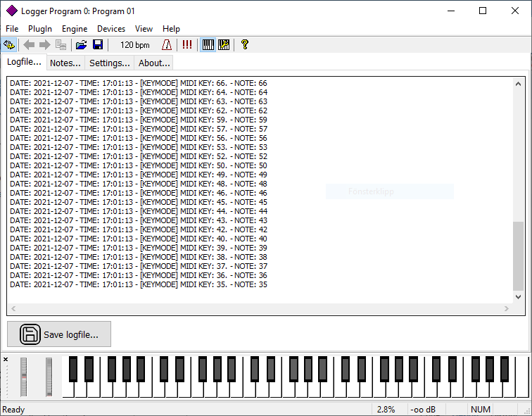Select log line MIDI KEY: 56
The width and height of the screenshot is (532, 416).
pyautogui.click(x=139, y=138)
